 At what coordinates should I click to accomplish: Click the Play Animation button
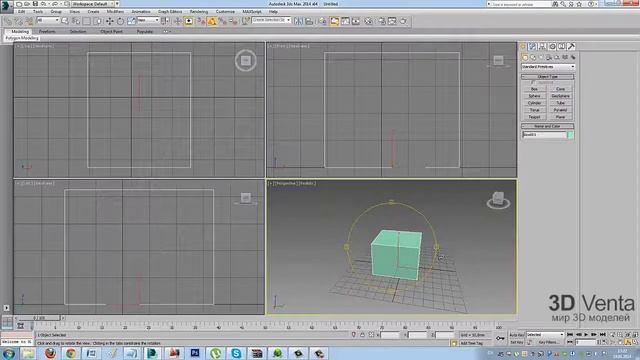[x=586, y=335]
